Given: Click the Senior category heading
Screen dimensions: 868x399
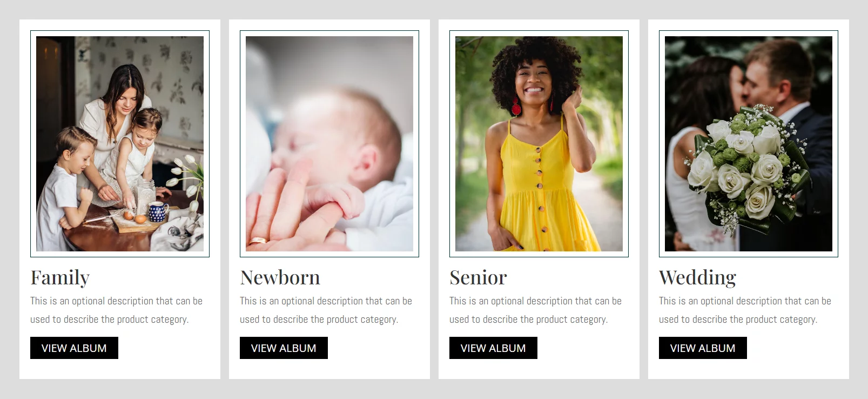Looking at the screenshot, I should point(478,277).
